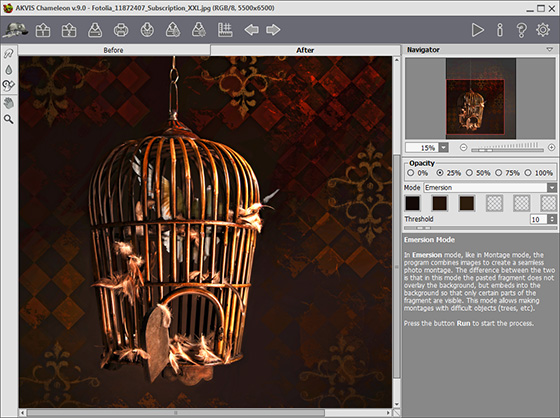
Task: Undo with the left arrow
Action: click(251, 30)
